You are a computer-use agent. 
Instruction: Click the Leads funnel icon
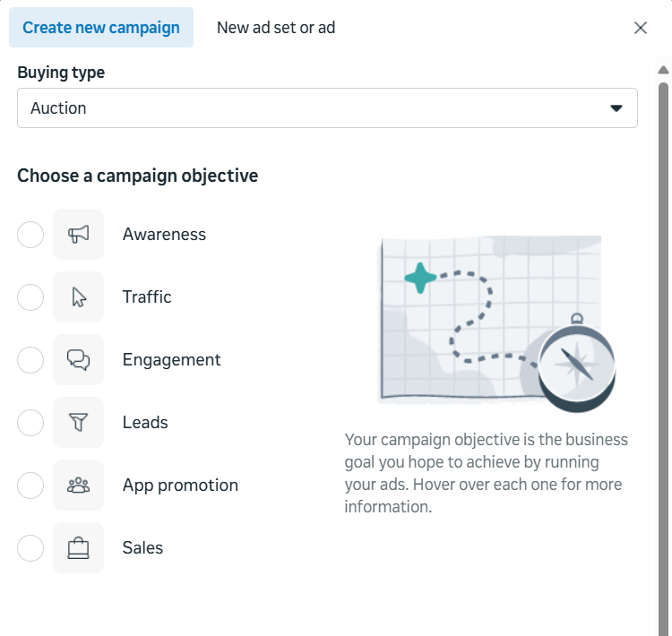tap(79, 423)
